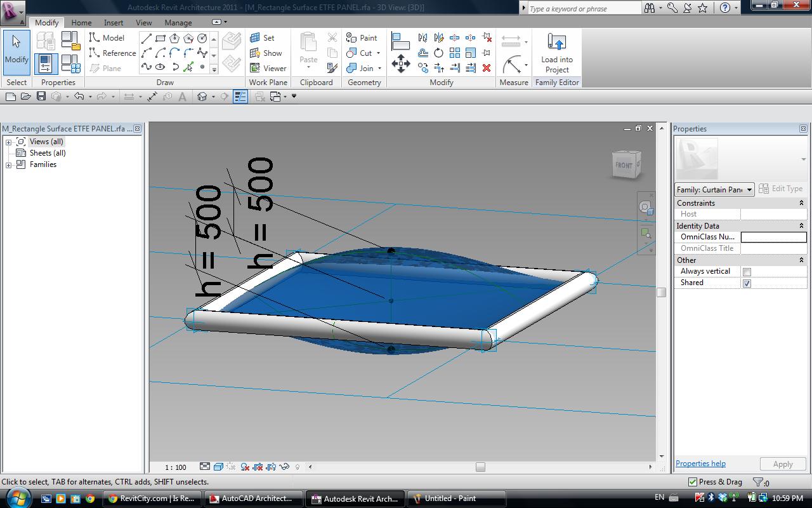Click the Paint geometry tool
This screenshot has height=508, width=812.
[x=362, y=38]
